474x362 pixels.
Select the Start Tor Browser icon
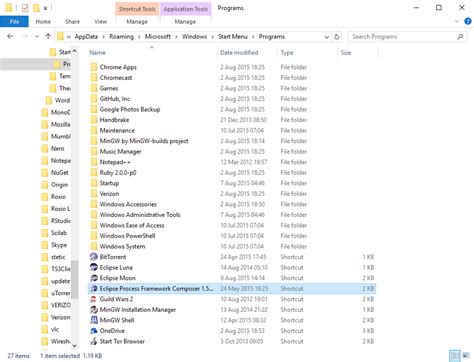pos(94,341)
